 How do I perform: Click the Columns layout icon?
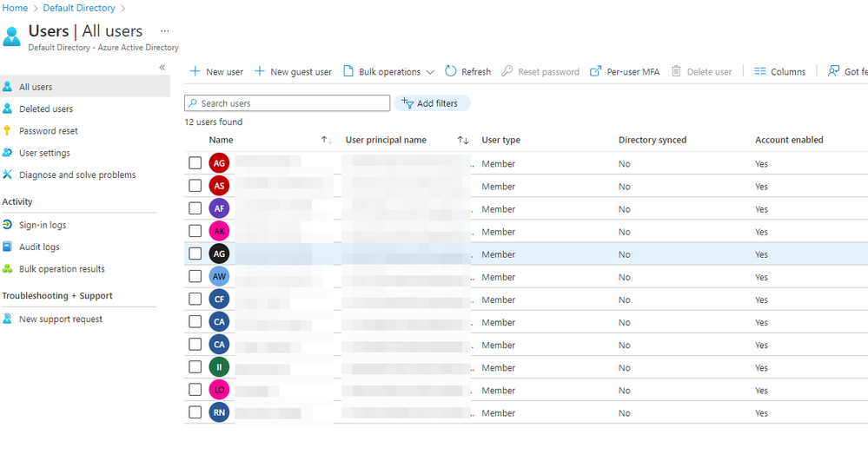pos(760,71)
